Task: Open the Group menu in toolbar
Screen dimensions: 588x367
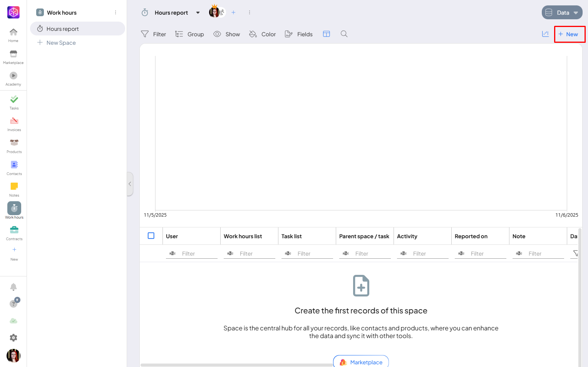Action: (x=189, y=34)
